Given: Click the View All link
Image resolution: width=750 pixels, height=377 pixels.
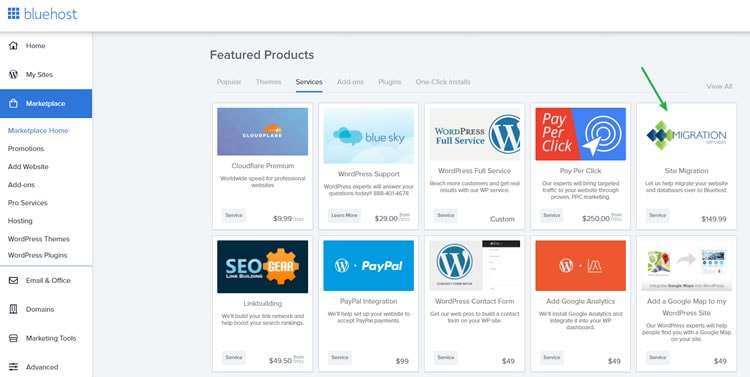Looking at the screenshot, I should (719, 87).
